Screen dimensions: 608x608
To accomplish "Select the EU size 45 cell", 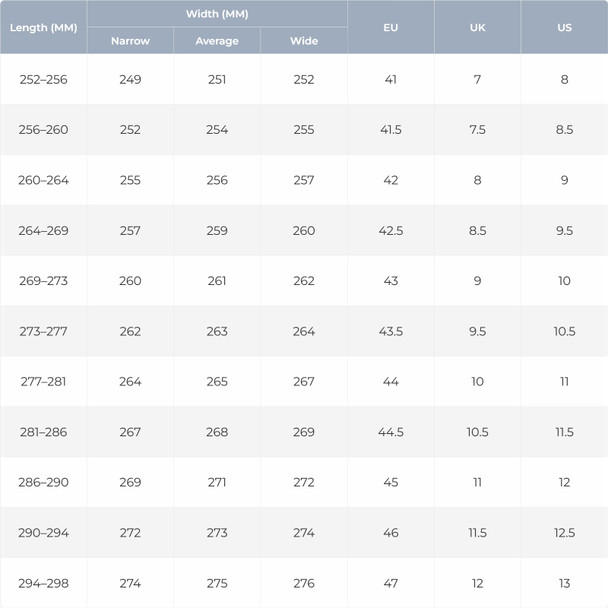I will 391,482.
